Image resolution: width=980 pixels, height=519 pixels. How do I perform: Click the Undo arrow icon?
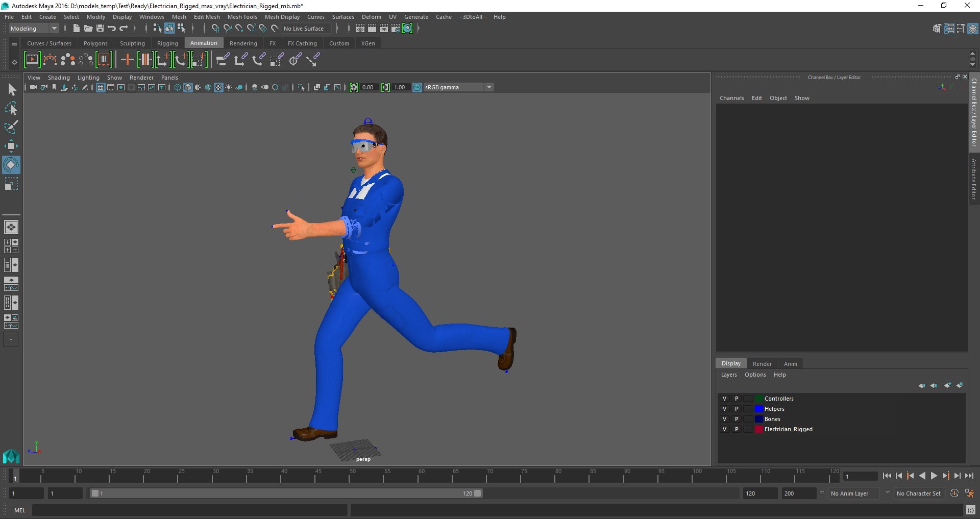point(112,29)
